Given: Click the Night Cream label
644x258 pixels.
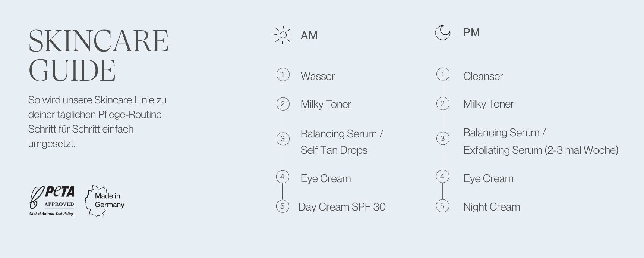Looking at the screenshot, I should pyautogui.click(x=492, y=207).
